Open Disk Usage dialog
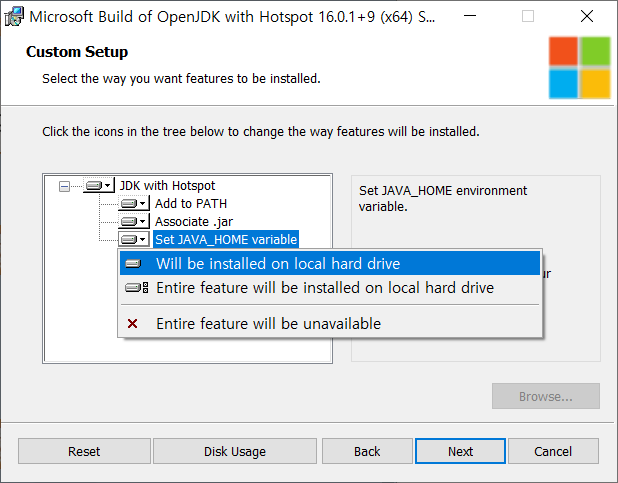618x483 pixels. 235,451
